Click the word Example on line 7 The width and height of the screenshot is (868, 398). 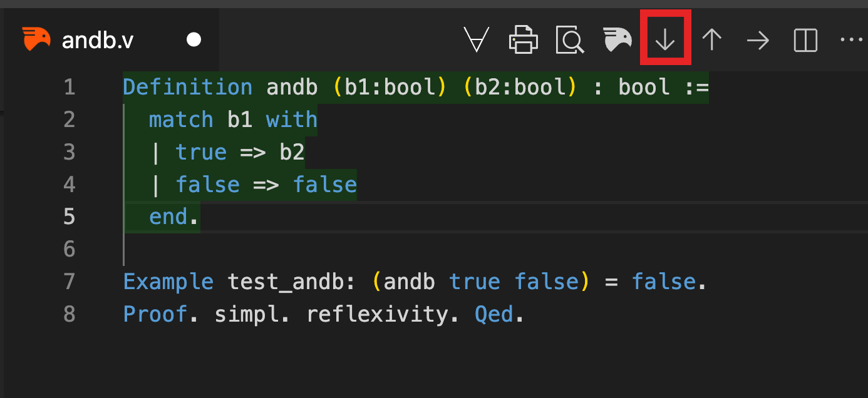coord(168,282)
